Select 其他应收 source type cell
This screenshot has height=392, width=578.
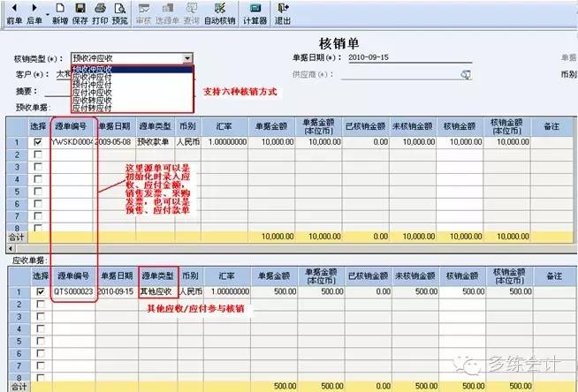[157, 291]
